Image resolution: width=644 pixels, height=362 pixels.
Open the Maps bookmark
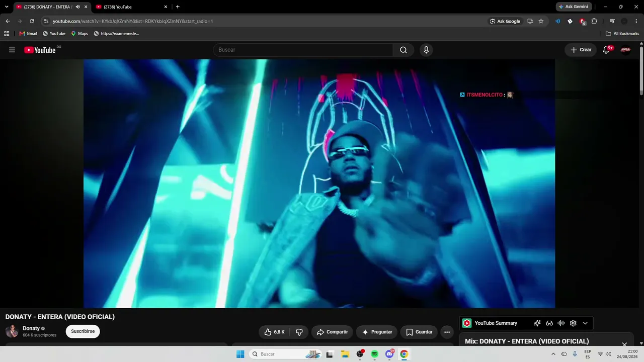(x=79, y=34)
